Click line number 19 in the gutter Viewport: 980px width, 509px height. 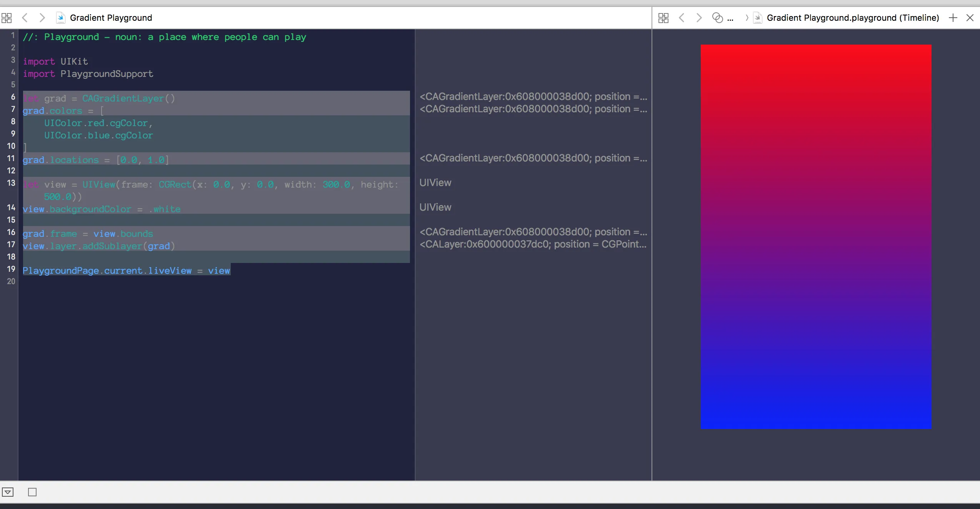11,269
